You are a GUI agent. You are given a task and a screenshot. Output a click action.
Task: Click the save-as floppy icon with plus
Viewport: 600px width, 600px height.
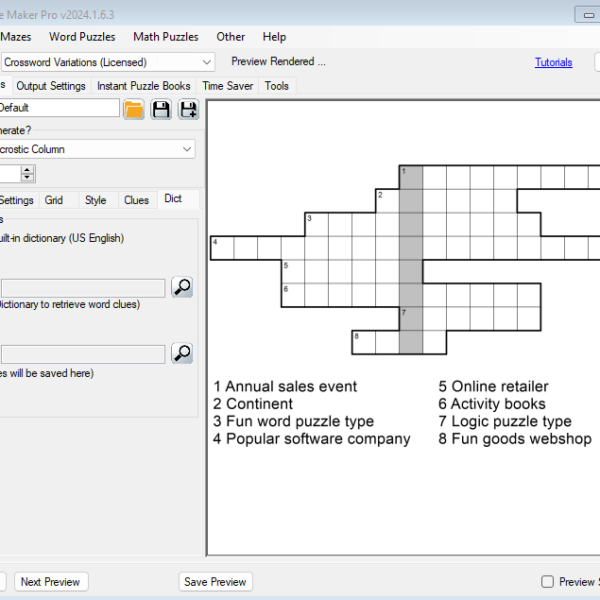(188, 109)
